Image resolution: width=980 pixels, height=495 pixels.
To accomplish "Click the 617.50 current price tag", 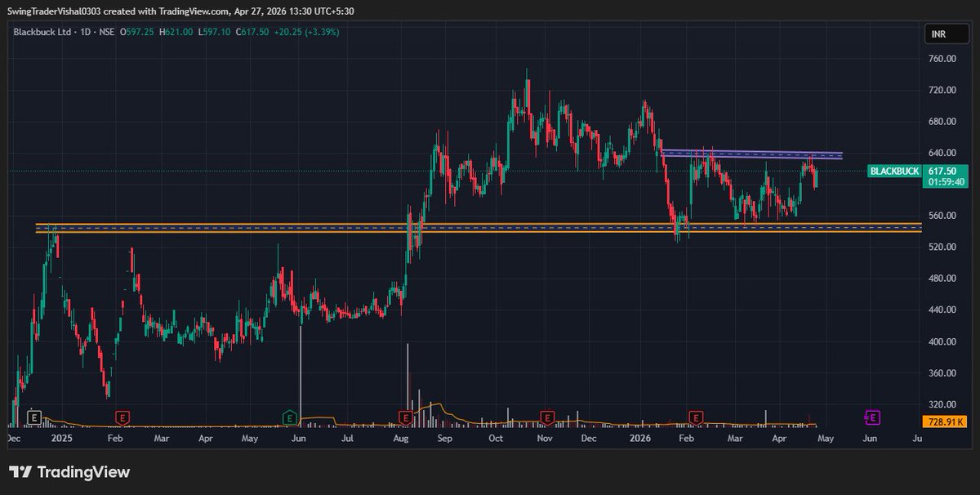I will (944, 171).
